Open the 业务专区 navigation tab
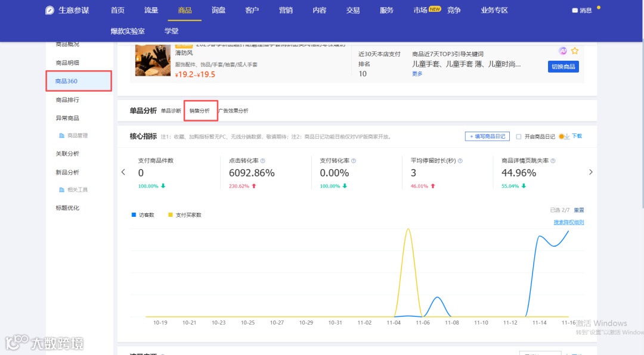Image resolution: width=644 pixels, height=355 pixels. tap(494, 10)
